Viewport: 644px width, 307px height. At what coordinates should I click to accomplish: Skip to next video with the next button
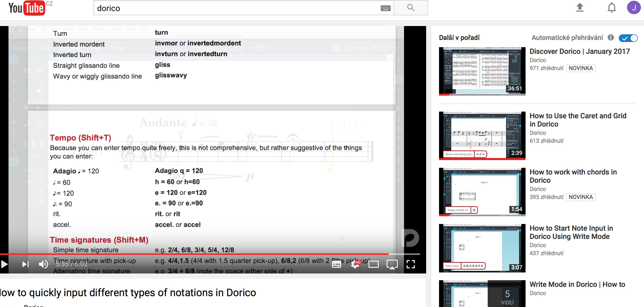(x=25, y=264)
